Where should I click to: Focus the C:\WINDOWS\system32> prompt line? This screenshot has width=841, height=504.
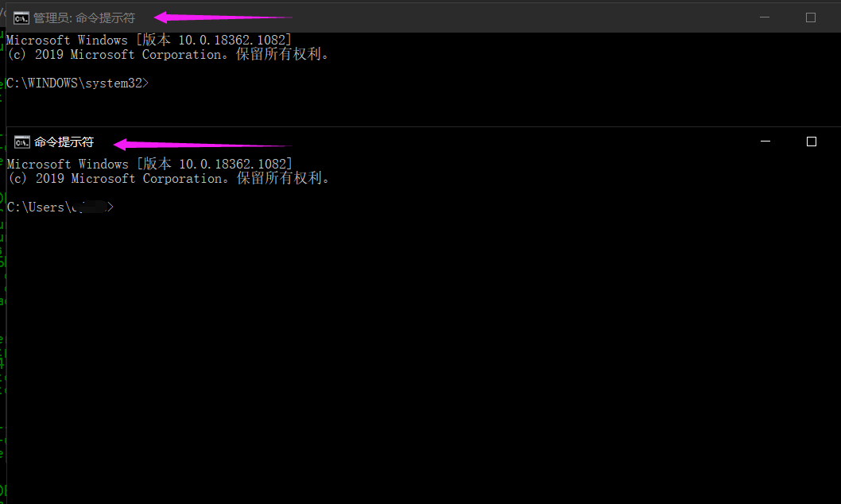point(76,83)
